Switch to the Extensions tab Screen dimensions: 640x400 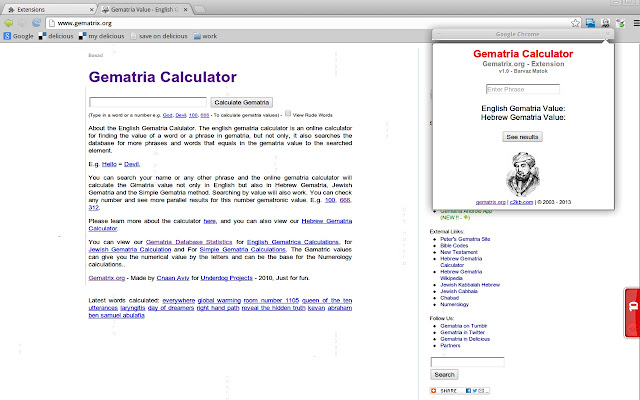(x=51, y=9)
